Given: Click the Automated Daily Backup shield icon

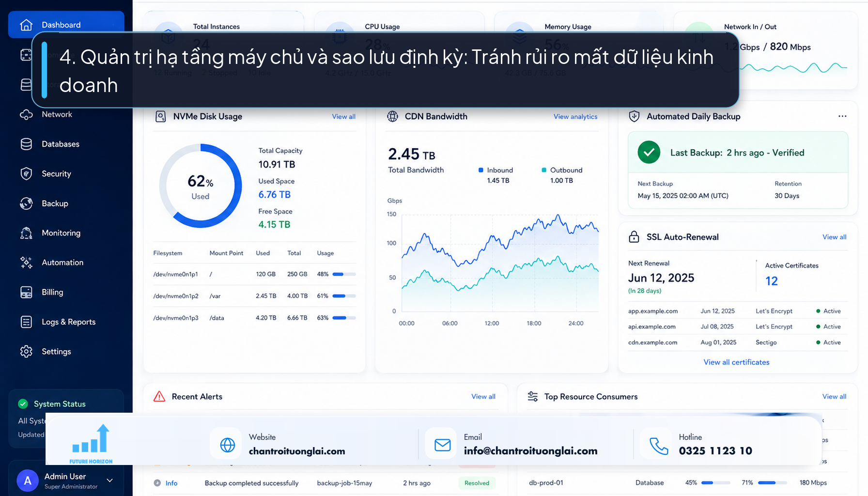Looking at the screenshot, I should tap(634, 117).
